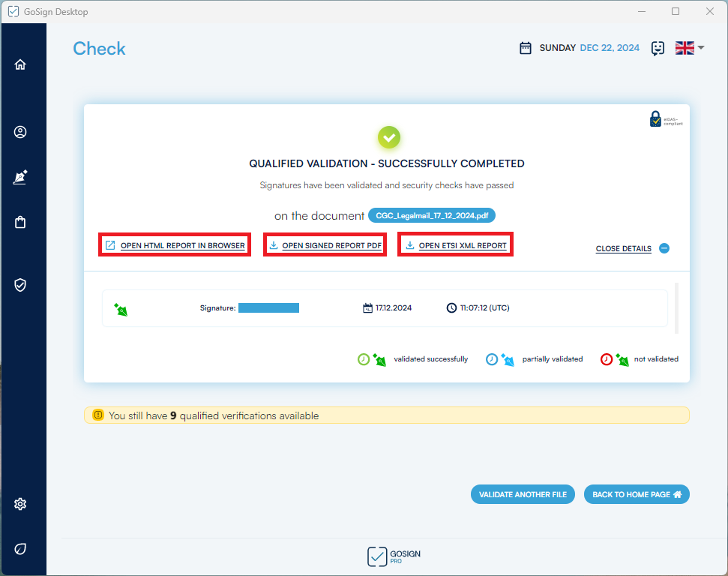
Task: Open Settings gear in the sidebar
Action: coord(20,504)
